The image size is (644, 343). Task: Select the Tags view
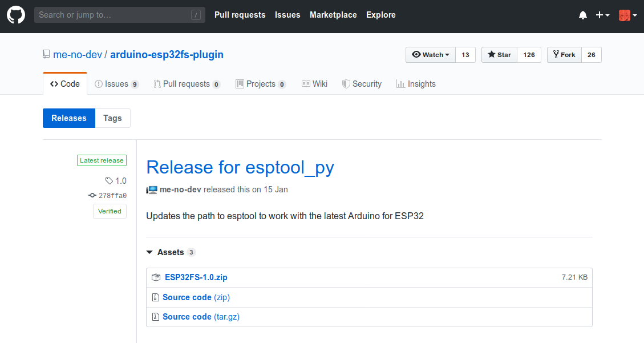click(x=112, y=118)
